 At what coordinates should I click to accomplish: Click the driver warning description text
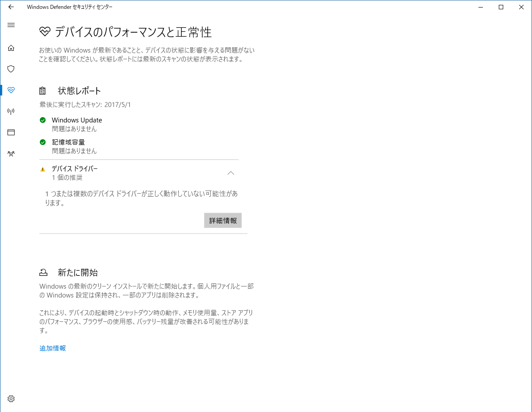[142, 198]
